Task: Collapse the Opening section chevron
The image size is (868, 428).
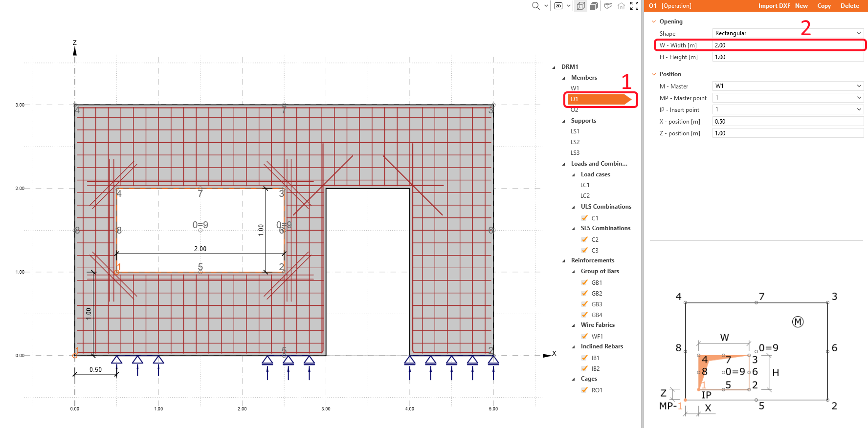Action: (x=654, y=21)
